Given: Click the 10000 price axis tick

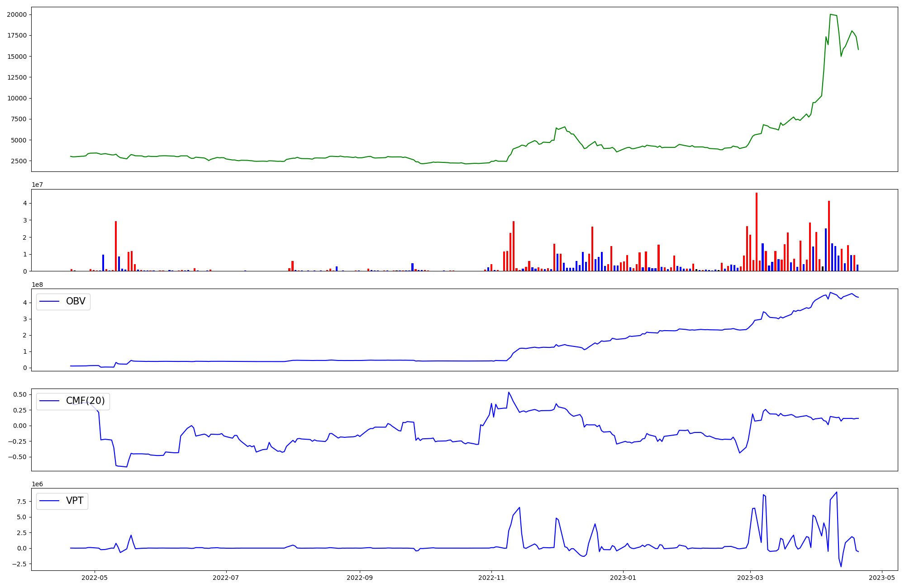Looking at the screenshot, I should [16, 98].
